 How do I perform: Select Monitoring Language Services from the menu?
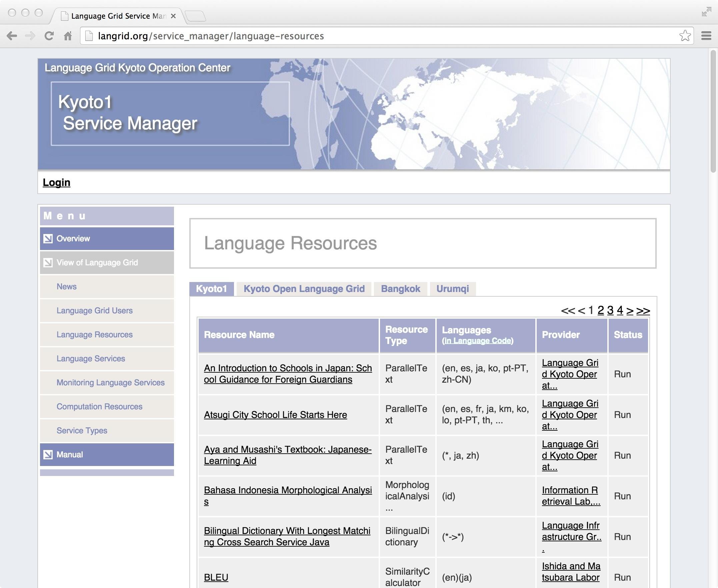point(110,382)
